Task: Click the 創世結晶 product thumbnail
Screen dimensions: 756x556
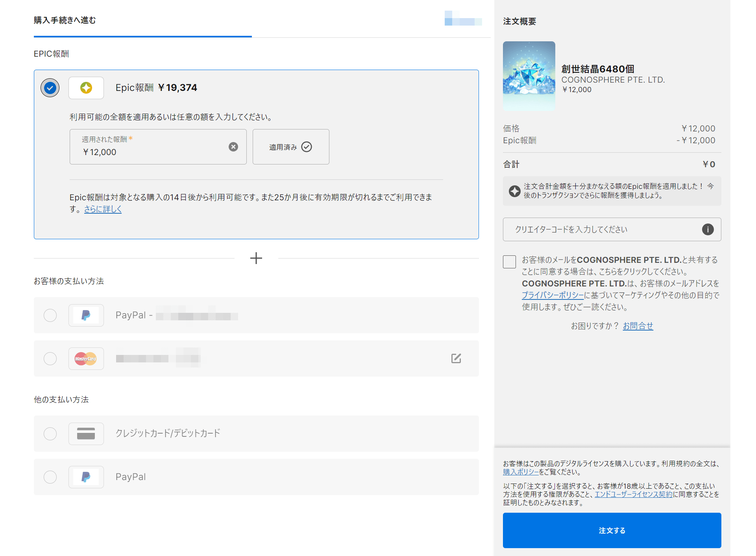Action: (529, 76)
